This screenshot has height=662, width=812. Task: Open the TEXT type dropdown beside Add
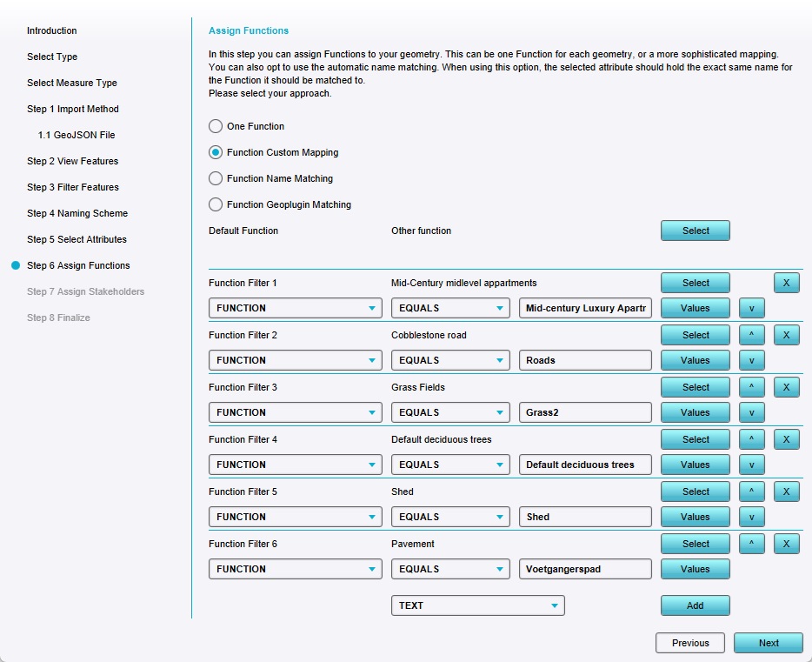coord(477,605)
